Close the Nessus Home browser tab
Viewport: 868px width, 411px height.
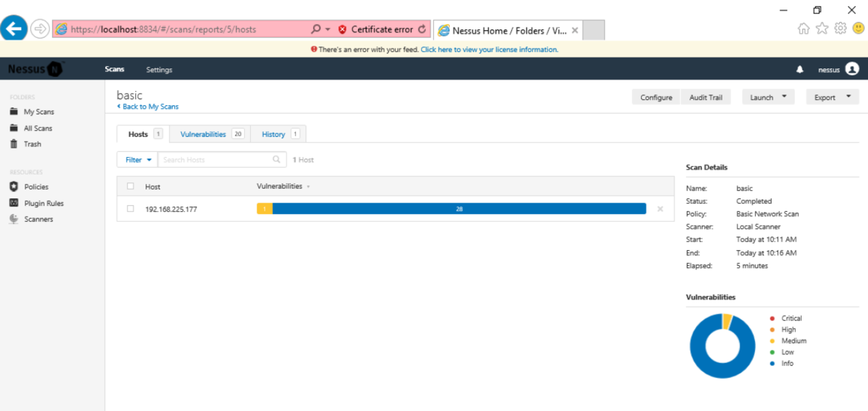(x=575, y=30)
